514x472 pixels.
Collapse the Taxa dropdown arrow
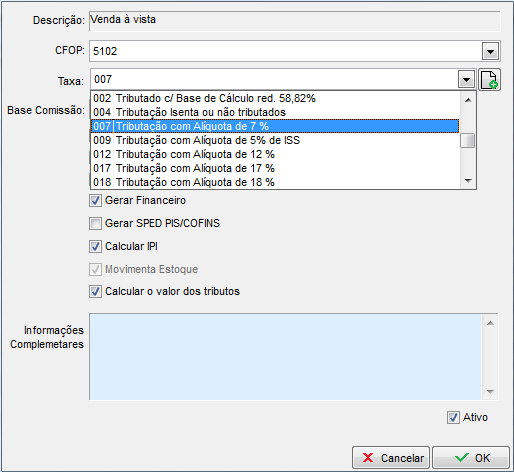coord(466,80)
